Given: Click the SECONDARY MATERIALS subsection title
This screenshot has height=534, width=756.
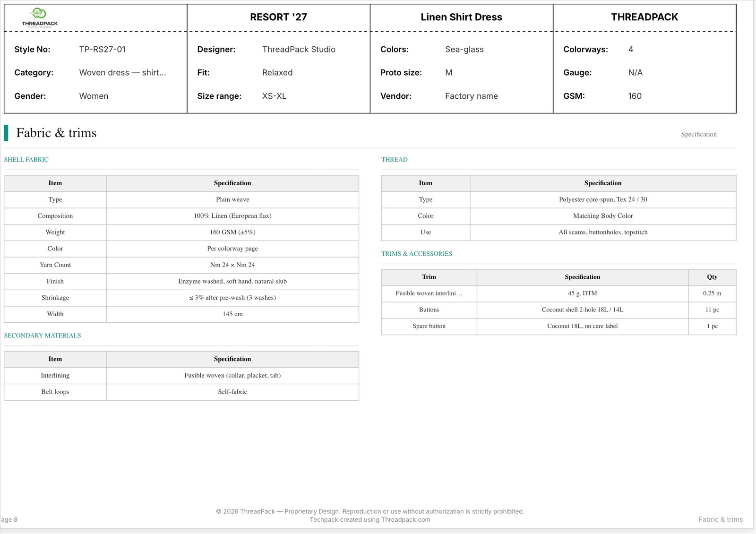Looking at the screenshot, I should coord(43,336).
